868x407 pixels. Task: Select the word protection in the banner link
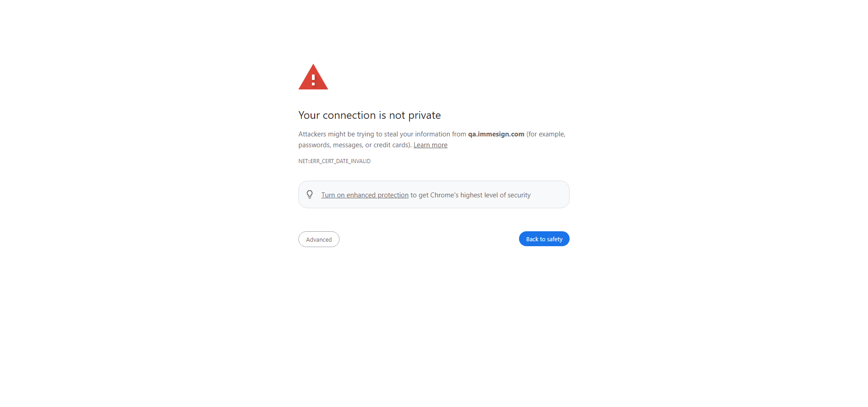pos(393,195)
